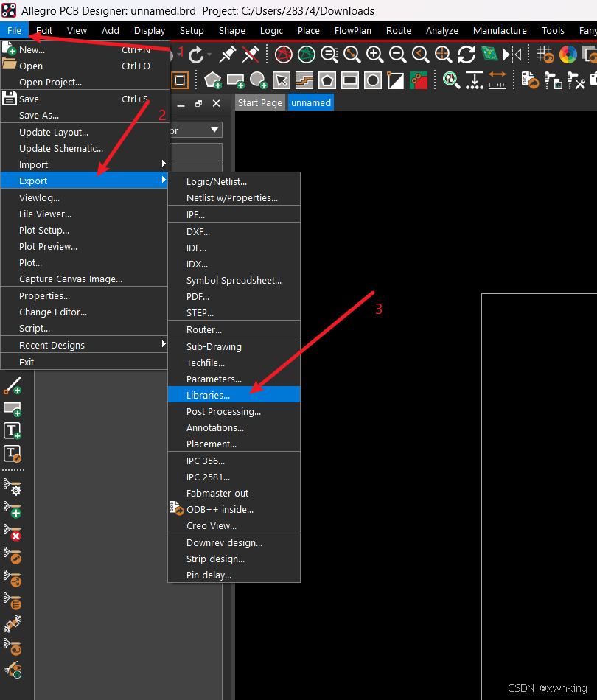Open the 3D Canvas board icon
The height and width of the screenshot is (700, 597).
point(489,55)
